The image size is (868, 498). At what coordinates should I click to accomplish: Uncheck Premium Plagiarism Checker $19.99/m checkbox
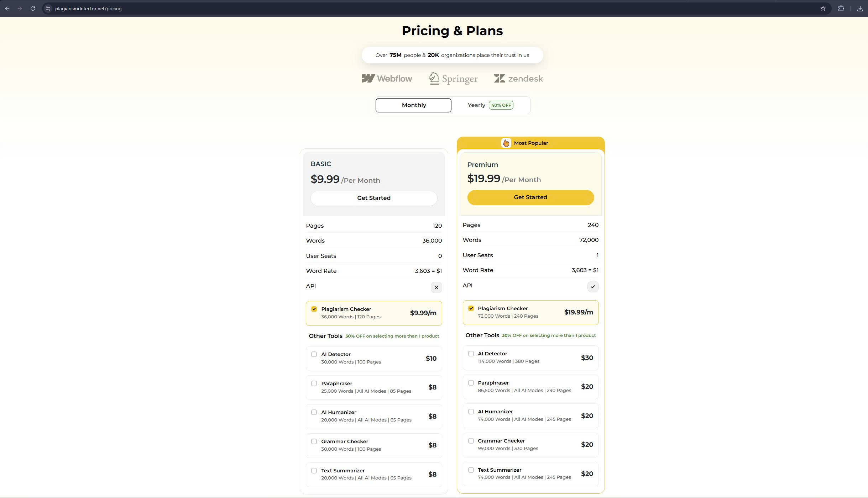point(471,308)
